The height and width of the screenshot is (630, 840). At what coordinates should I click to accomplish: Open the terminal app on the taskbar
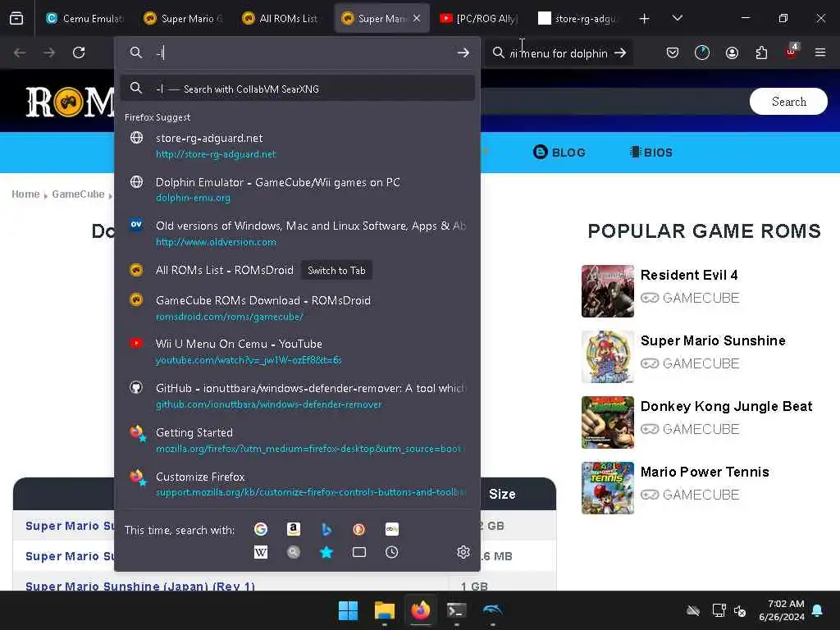tap(456, 610)
